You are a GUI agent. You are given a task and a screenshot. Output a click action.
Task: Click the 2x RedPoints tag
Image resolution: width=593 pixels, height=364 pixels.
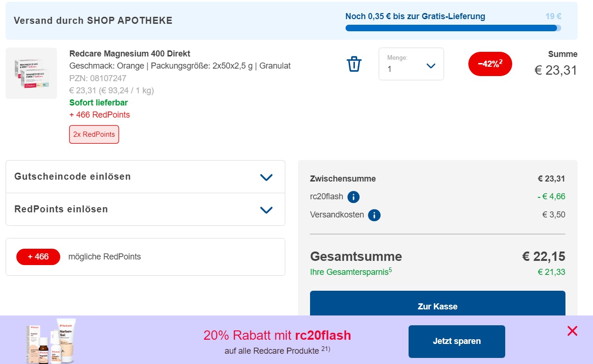[94, 134]
